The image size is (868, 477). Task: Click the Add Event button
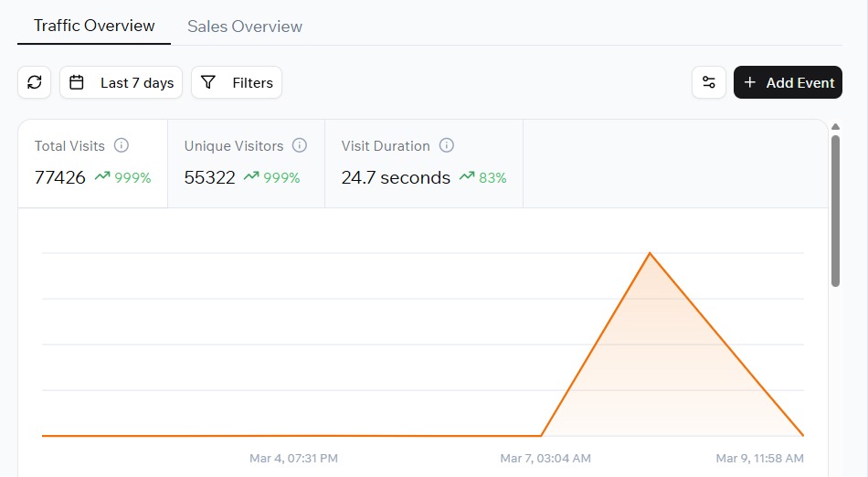coord(788,82)
